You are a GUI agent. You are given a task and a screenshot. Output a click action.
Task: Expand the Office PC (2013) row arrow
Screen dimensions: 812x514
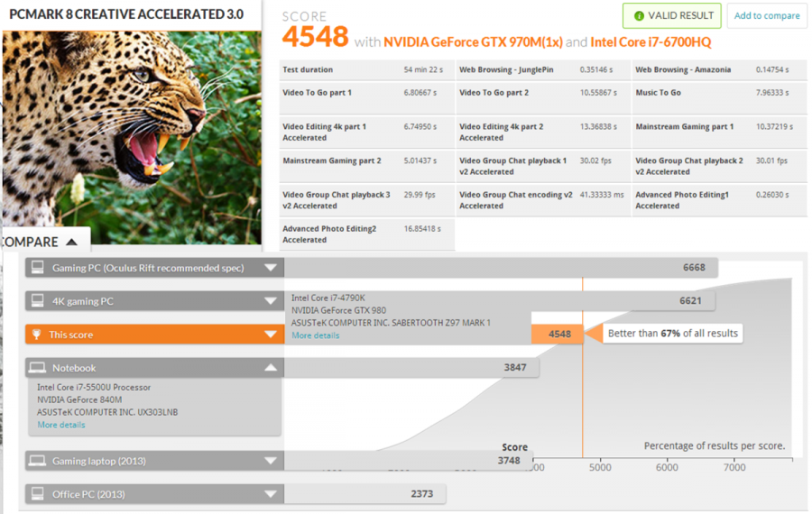271,494
